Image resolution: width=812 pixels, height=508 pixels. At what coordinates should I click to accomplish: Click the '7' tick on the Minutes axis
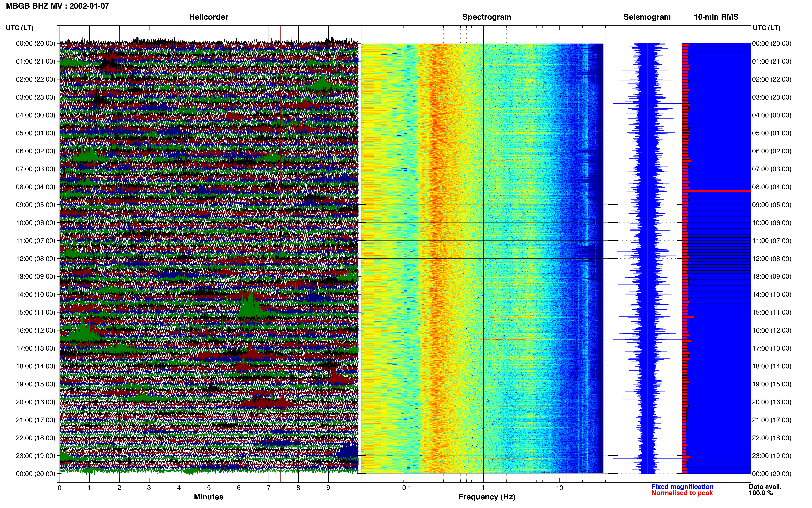pyautogui.click(x=269, y=488)
